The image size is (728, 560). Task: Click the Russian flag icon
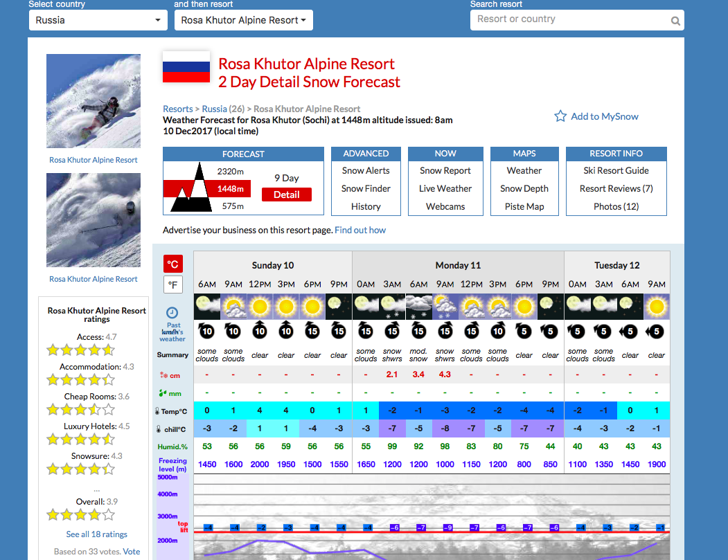[x=186, y=67]
